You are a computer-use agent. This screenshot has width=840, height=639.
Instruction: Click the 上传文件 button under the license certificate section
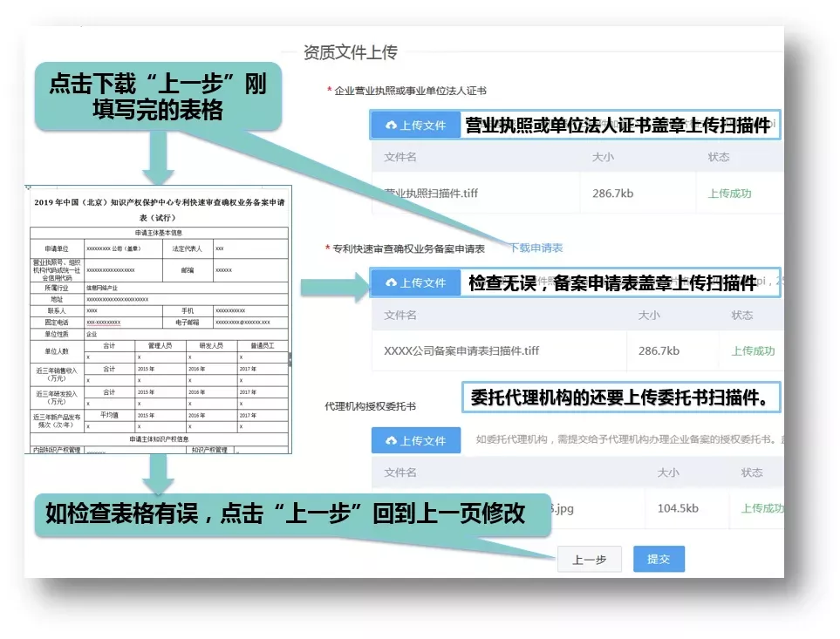pos(417,126)
